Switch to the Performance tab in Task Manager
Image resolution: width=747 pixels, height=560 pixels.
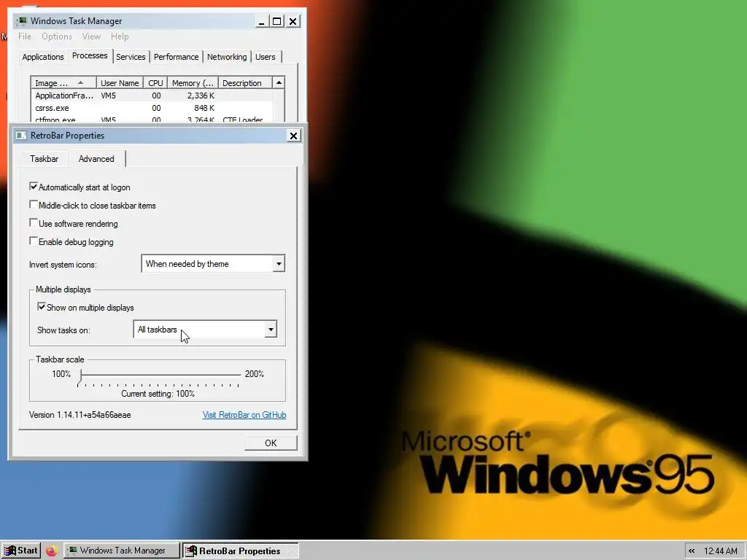176,57
